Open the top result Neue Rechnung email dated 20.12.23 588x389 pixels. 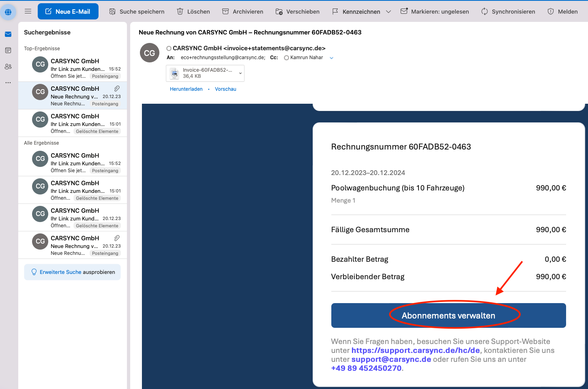pyautogui.click(x=73, y=96)
